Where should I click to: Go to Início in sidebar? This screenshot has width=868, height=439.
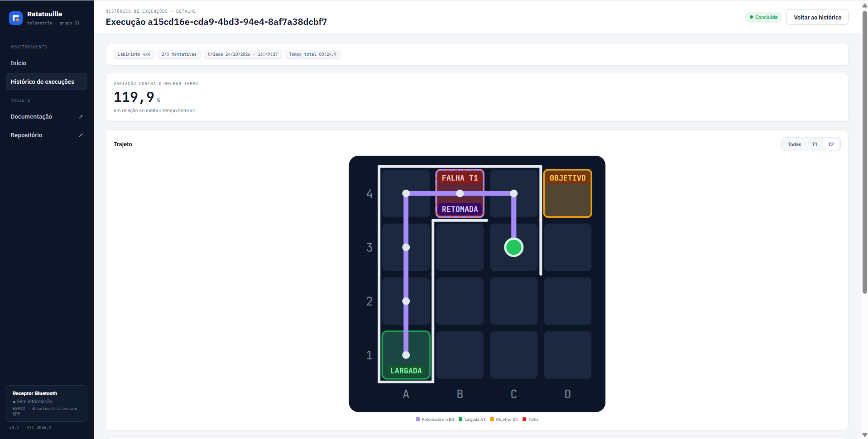tap(46, 63)
